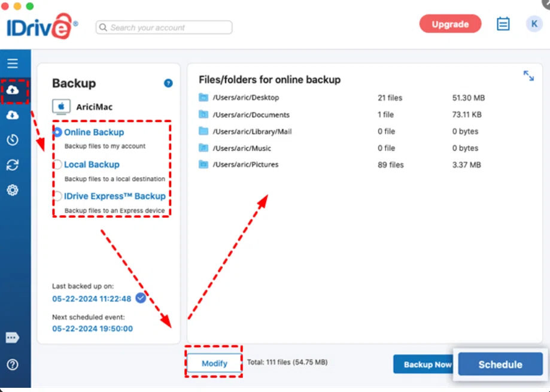Select the Online Backup radio button
550x392 pixels.
tap(57, 132)
